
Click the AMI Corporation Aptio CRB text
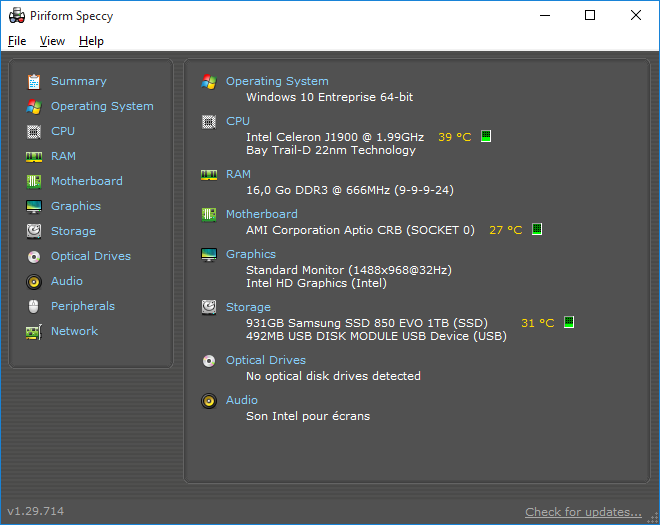[360, 230]
